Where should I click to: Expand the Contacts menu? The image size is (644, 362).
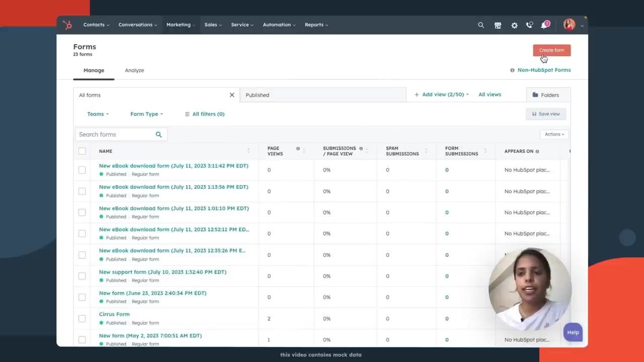pyautogui.click(x=96, y=25)
